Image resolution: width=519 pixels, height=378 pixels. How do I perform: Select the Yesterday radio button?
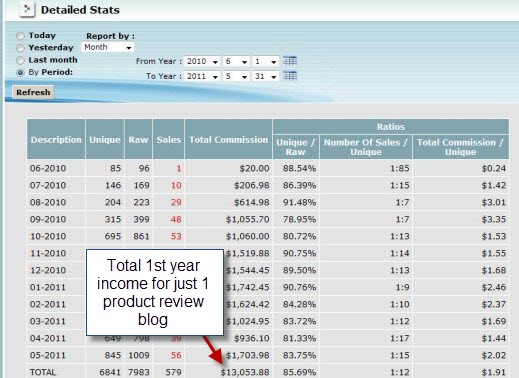(21, 48)
